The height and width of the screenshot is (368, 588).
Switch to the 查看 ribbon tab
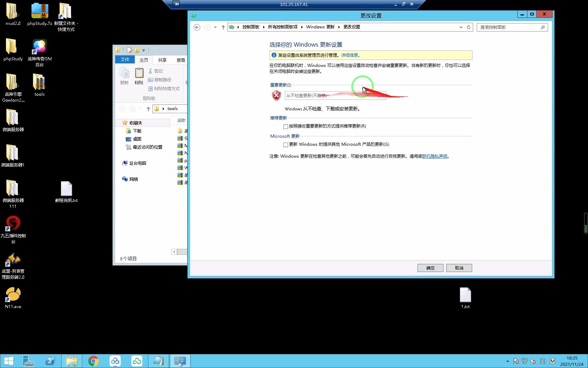pyautogui.click(x=181, y=60)
